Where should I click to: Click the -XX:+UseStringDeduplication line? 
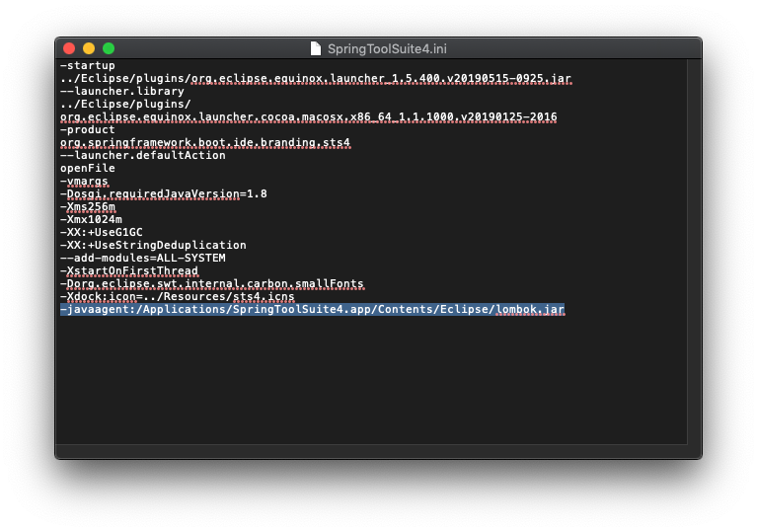153,245
